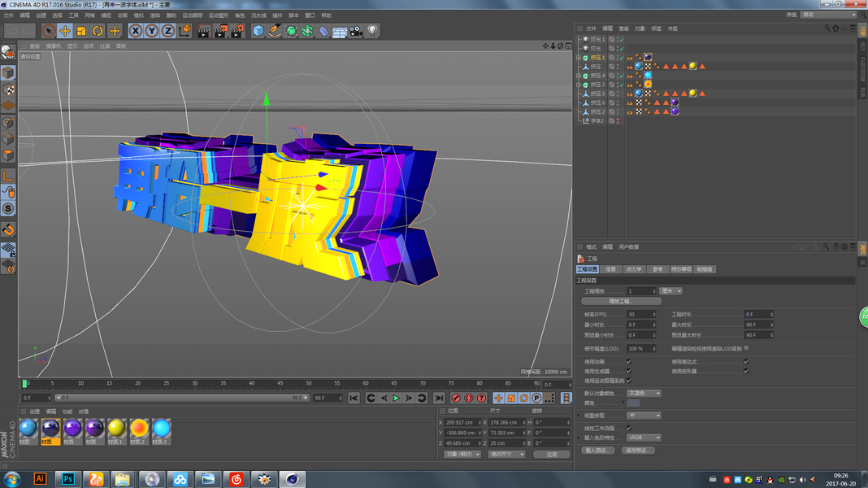Enable render LOD in editor checkbox

tap(747, 348)
